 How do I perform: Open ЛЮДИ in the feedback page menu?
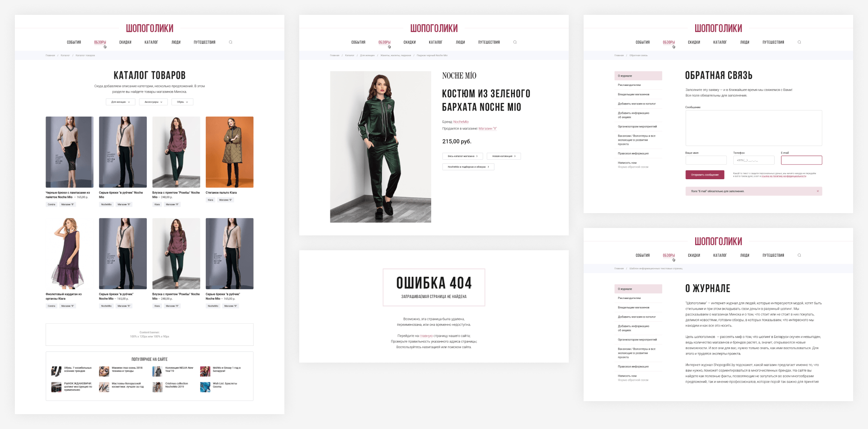pyautogui.click(x=745, y=42)
